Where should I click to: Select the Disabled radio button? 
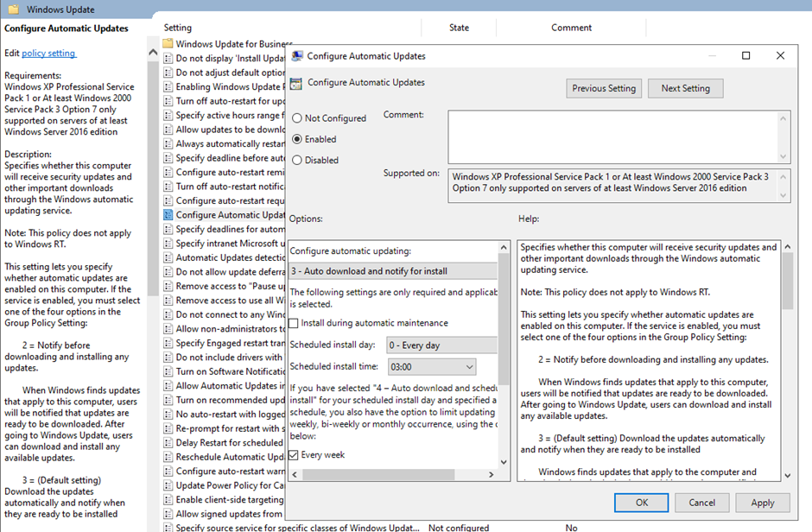pyautogui.click(x=297, y=161)
